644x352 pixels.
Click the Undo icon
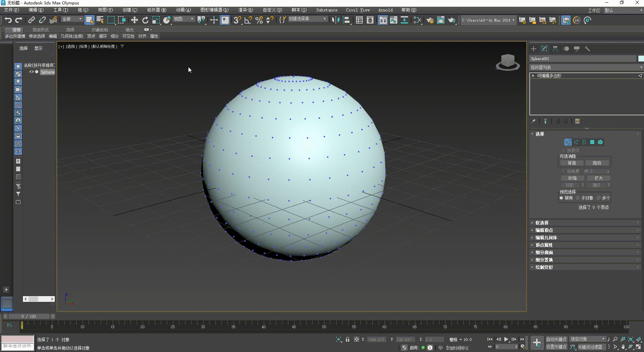coord(8,20)
